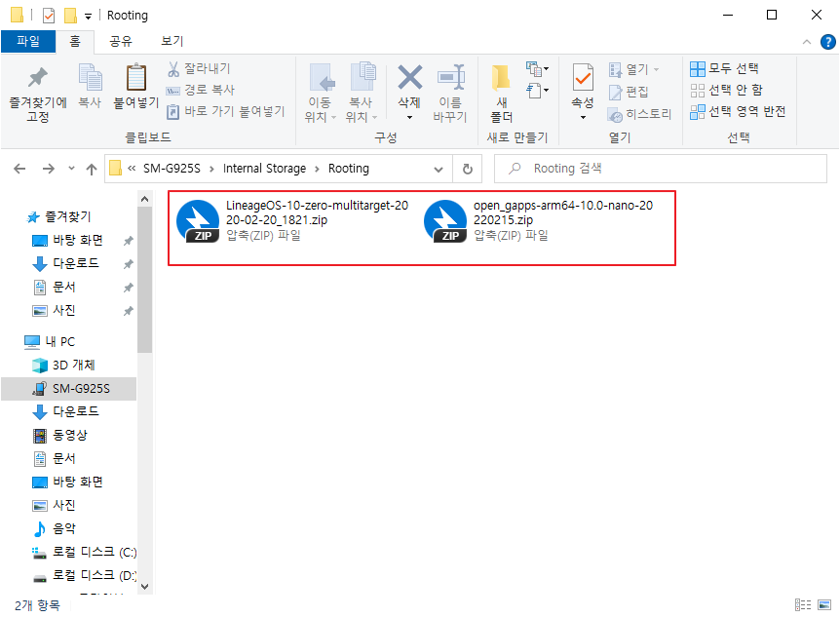Expand the Delete (삭제) dropdown arrow

pos(410,117)
